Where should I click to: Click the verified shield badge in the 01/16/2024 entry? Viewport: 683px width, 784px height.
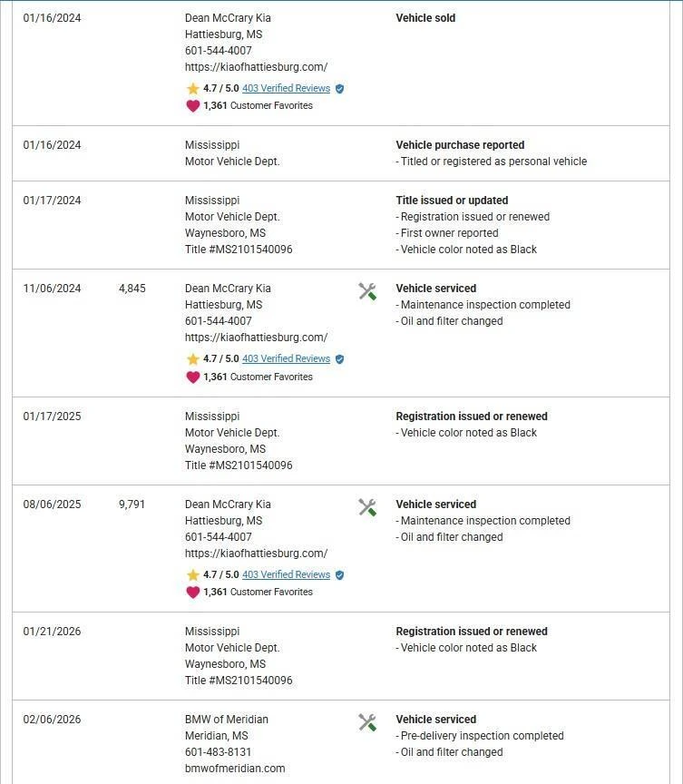(x=339, y=89)
